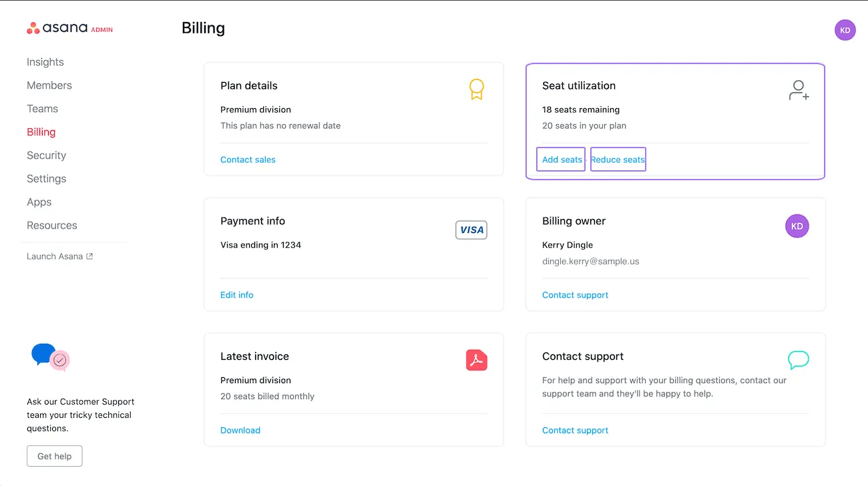Click the Launch Asana external link

59,256
